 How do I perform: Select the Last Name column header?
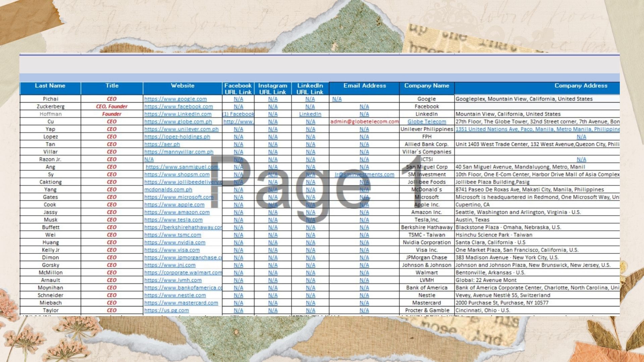coord(50,86)
